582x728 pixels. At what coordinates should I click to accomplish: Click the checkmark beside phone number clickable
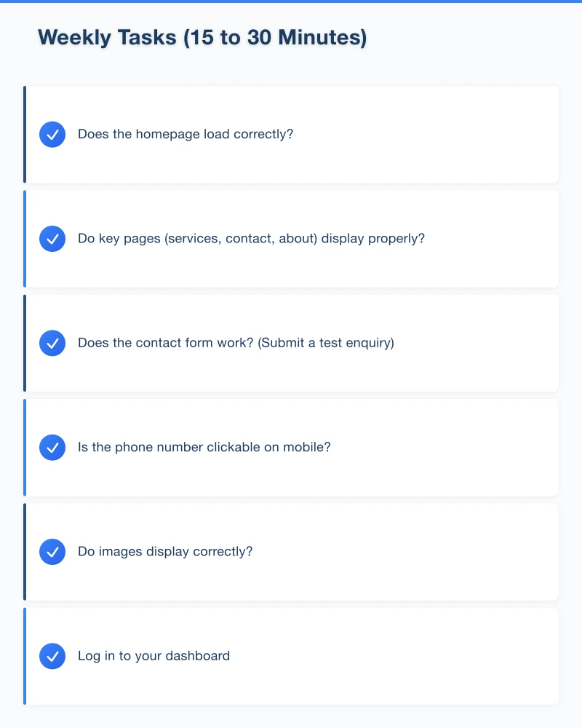(52, 447)
